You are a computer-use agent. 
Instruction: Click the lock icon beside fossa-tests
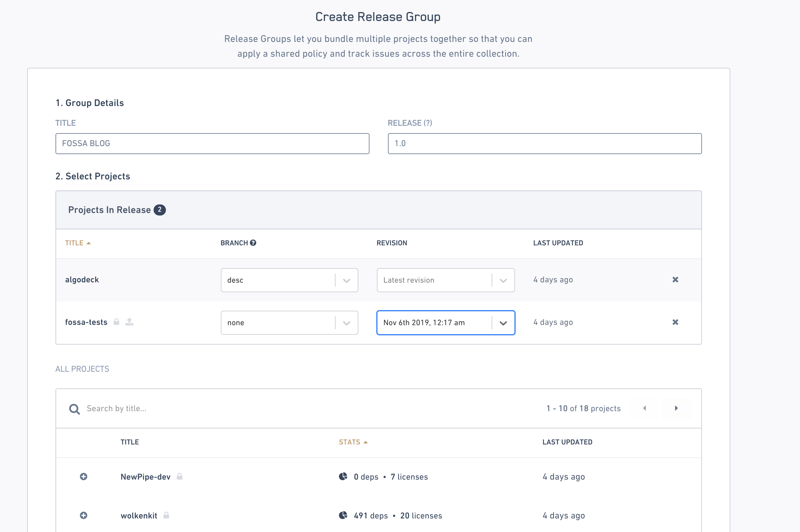click(116, 322)
